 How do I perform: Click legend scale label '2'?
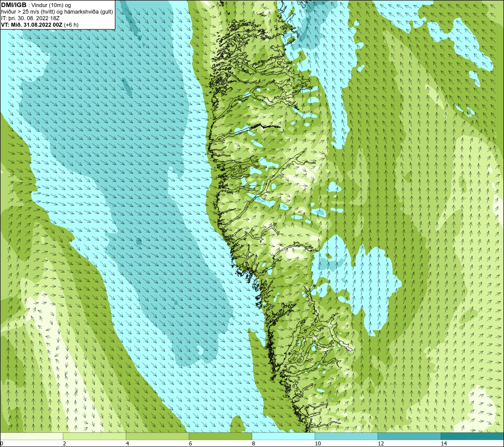coord(65,443)
